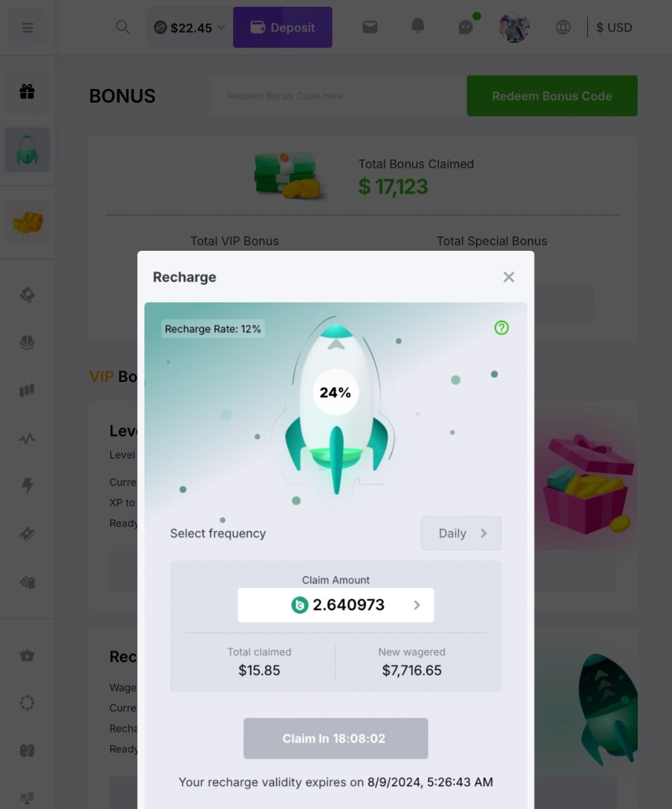Screen dimensions: 672x809
Task: Open the chat bubble icon
Action: pos(466,27)
